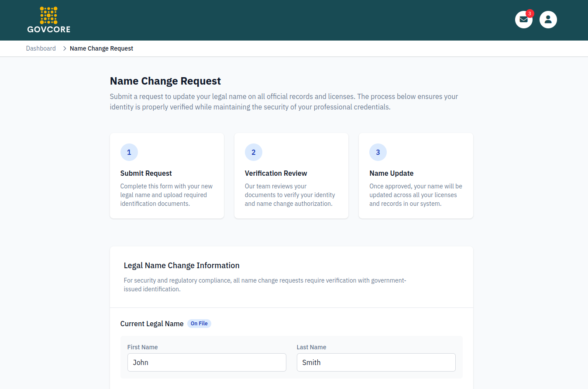Select the Verification Review card title
Viewport: 588px width, 389px height.
[x=276, y=173]
